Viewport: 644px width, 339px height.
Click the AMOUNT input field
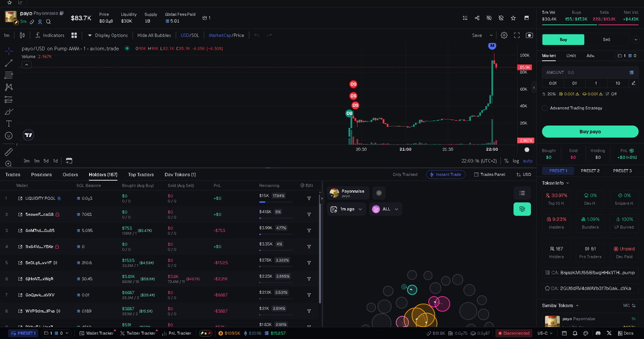tap(590, 72)
